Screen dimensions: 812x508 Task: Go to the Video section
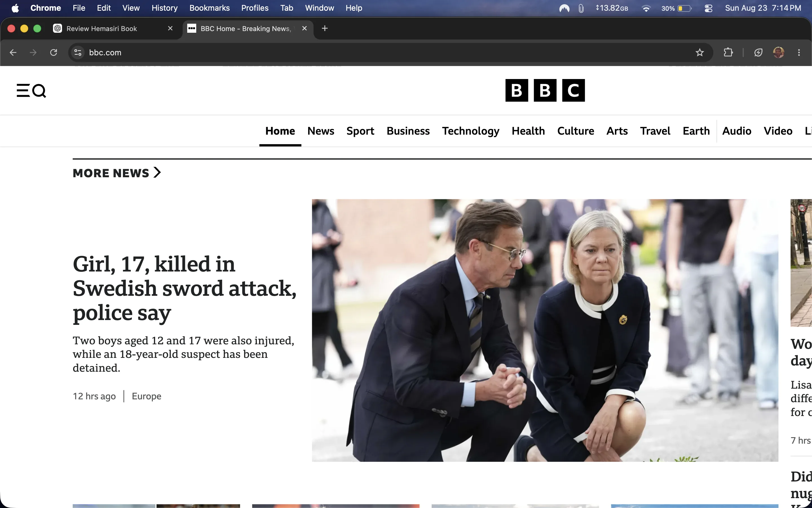point(778,131)
